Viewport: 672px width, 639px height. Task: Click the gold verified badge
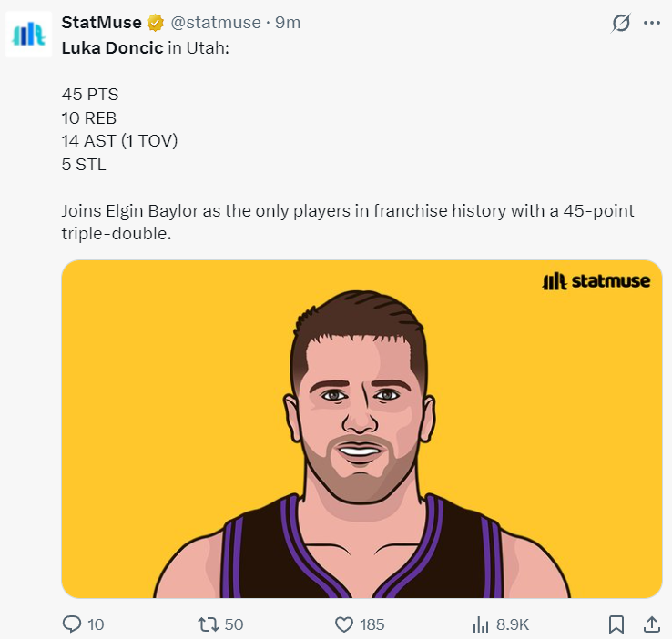[156, 23]
